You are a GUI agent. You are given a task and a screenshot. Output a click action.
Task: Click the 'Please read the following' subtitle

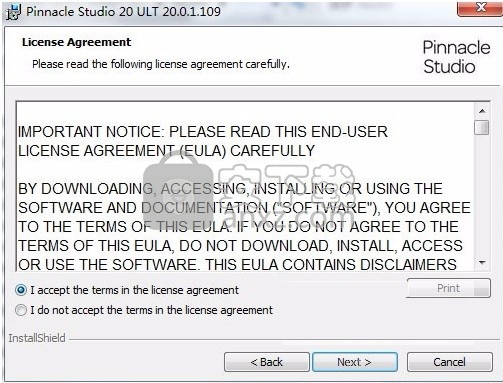tap(161, 64)
